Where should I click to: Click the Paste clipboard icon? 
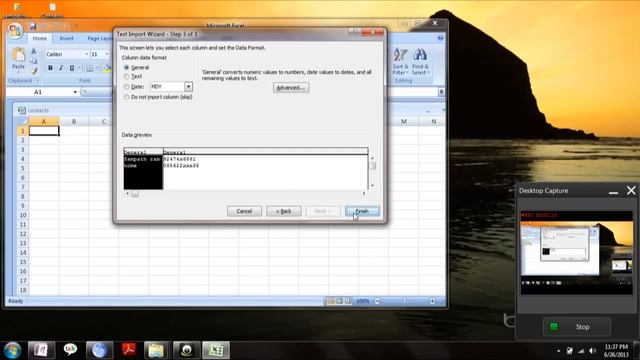pos(18,55)
